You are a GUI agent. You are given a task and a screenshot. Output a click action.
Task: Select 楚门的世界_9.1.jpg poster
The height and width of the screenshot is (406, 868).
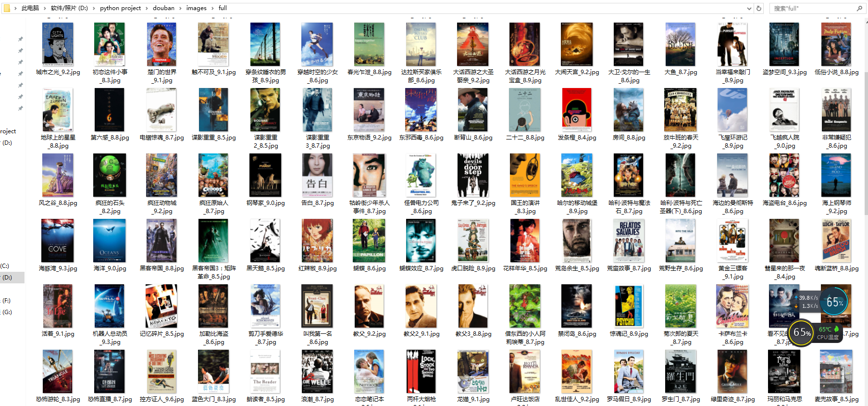click(x=161, y=44)
